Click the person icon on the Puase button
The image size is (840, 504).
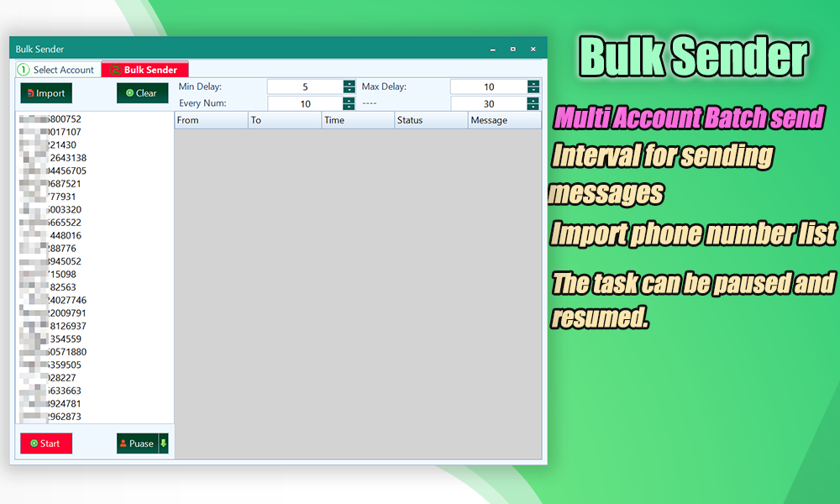click(123, 443)
